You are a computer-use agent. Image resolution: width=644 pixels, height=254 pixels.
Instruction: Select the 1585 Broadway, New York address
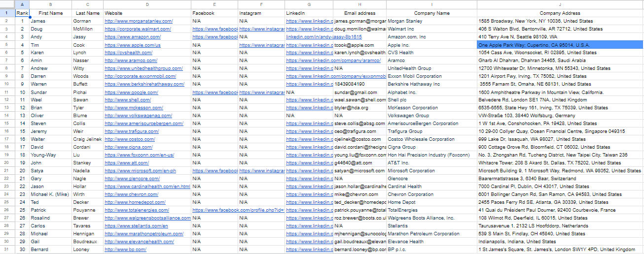click(560, 21)
